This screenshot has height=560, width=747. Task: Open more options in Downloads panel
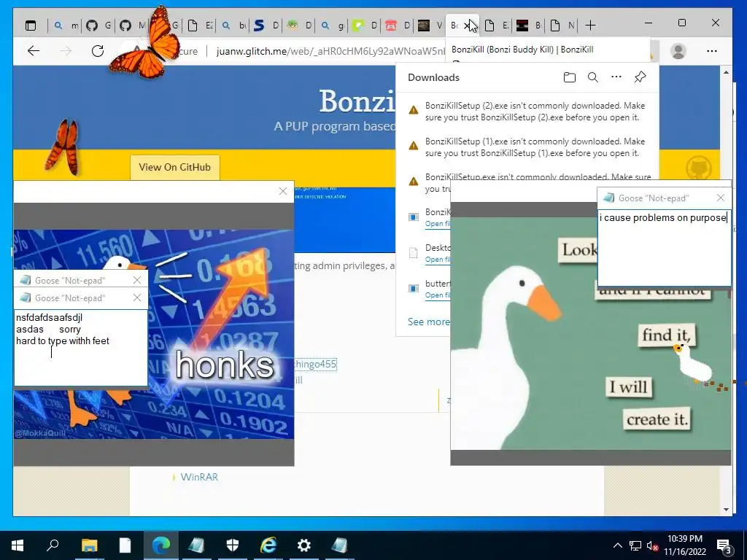point(616,77)
